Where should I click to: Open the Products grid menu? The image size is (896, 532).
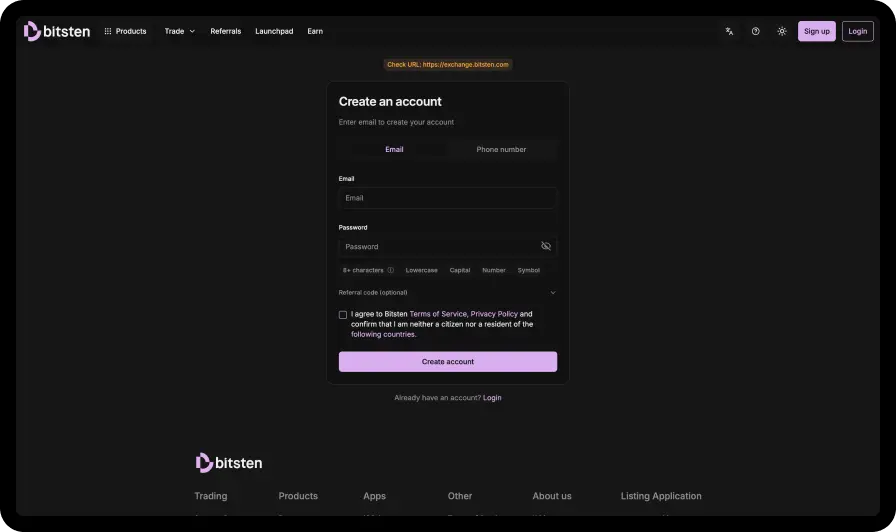click(125, 31)
